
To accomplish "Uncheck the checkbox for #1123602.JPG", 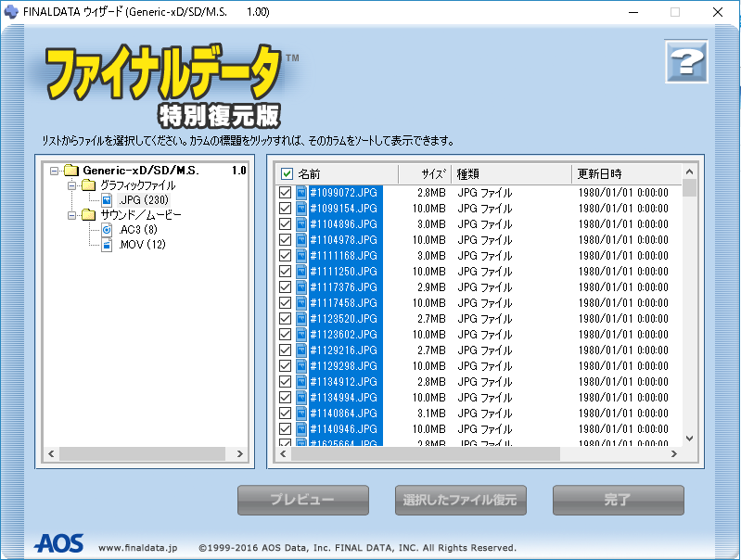I will (x=285, y=335).
